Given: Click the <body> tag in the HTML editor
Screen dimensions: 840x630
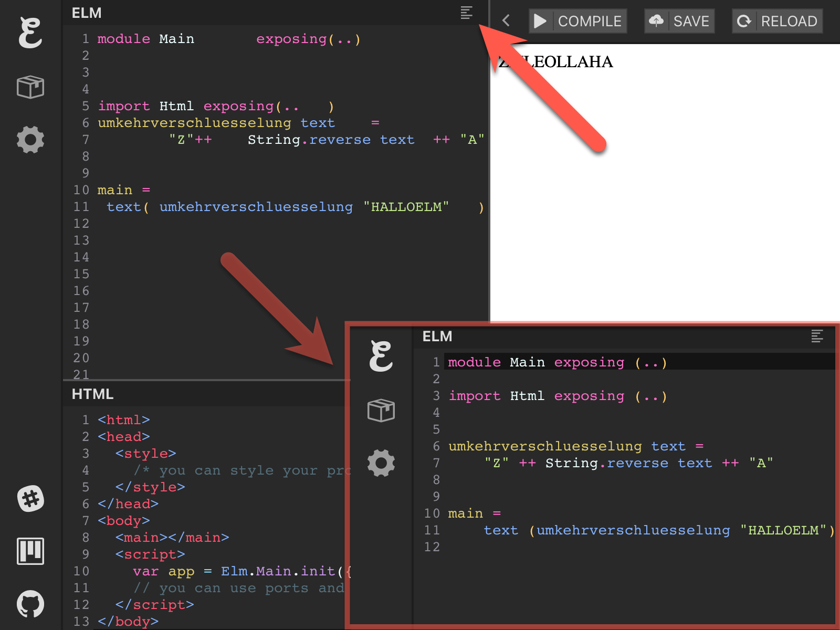Looking at the screenshot, I should pos(124,521).
